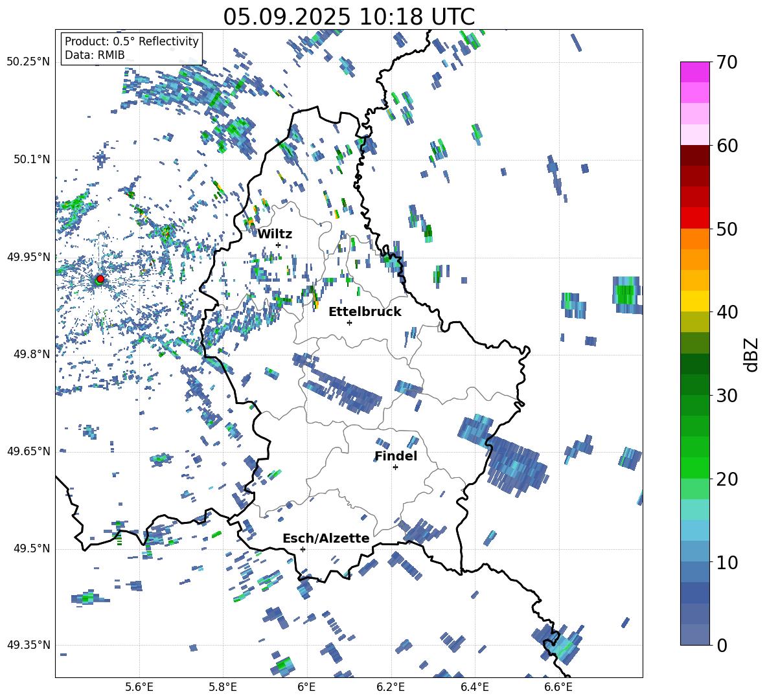Click the 6.6°E longitude label
Viewport: 767px width, 700px height.
558,687
